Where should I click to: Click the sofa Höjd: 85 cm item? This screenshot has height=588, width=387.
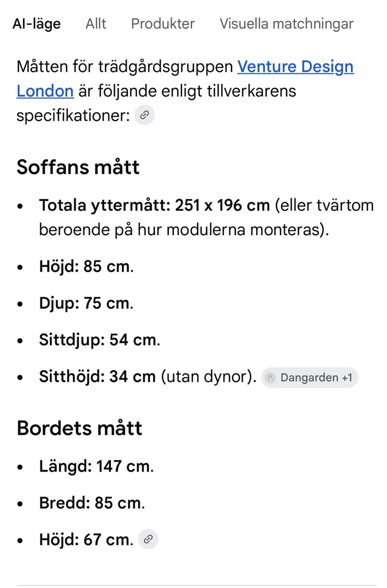86,266
